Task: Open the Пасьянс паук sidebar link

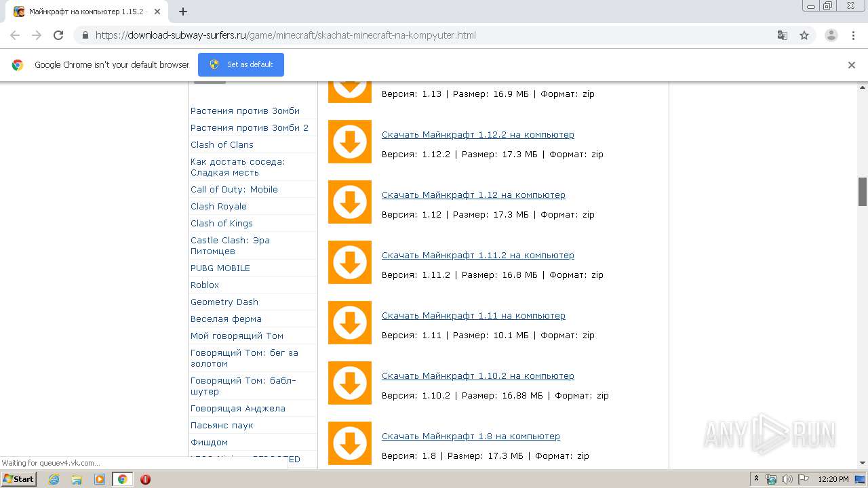Action: click(222, 425)
